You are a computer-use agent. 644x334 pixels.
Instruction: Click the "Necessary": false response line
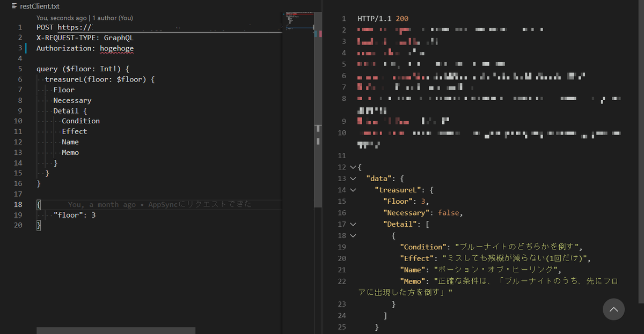click(x=423, y=213)
